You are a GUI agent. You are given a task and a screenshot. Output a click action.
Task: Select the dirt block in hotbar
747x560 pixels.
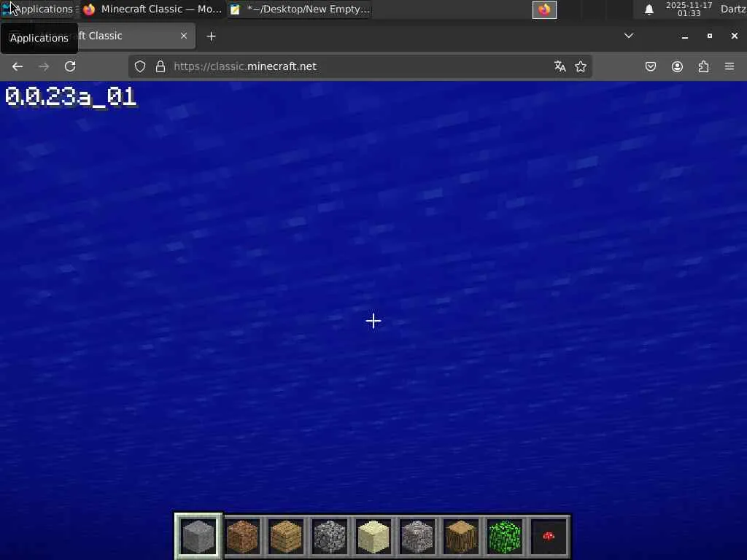pos(242,536)
